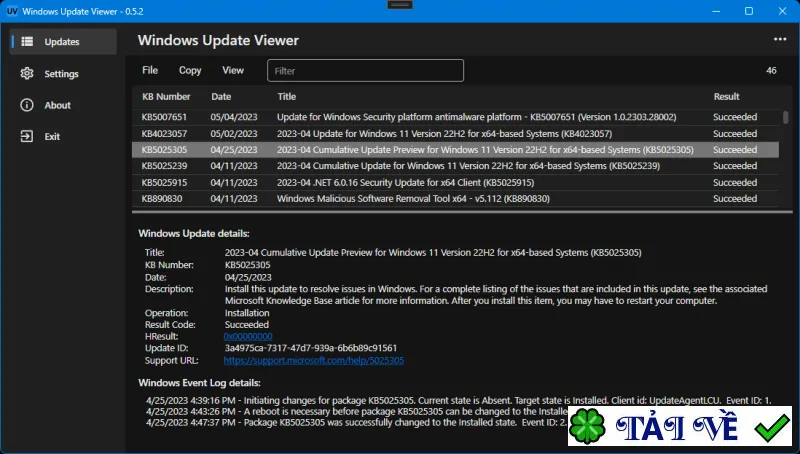Sort by Result column header
Viewport: 800px width, 454px height.
pyautogui.click(x=726, y=96)
